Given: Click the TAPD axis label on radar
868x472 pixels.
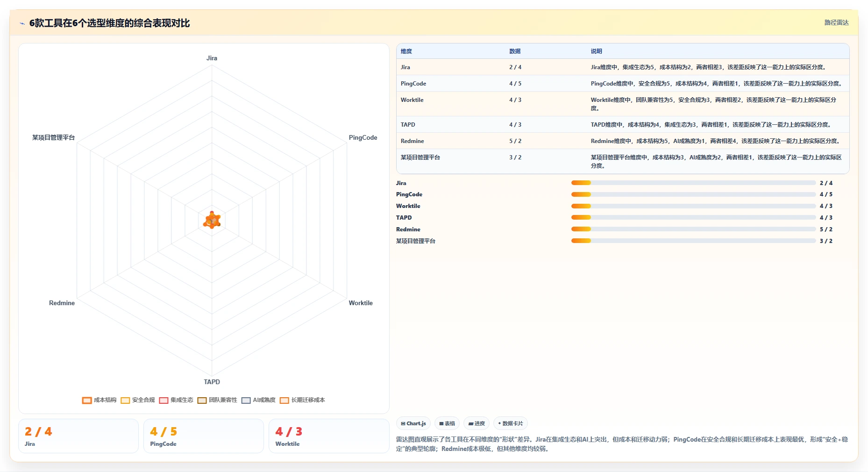Looking at the screenshot, I should click(x=212, y=382).
